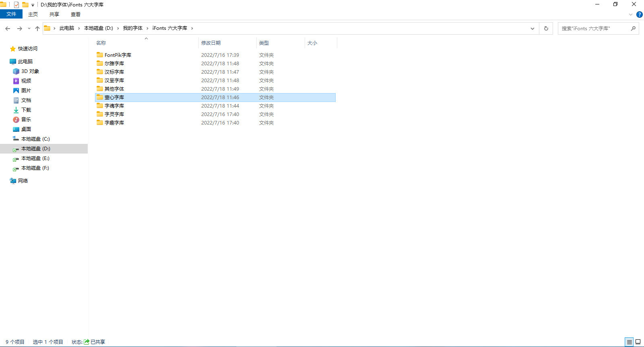Click the 音乐 music note icon
The image size is (644, 347).
[16, 120]
